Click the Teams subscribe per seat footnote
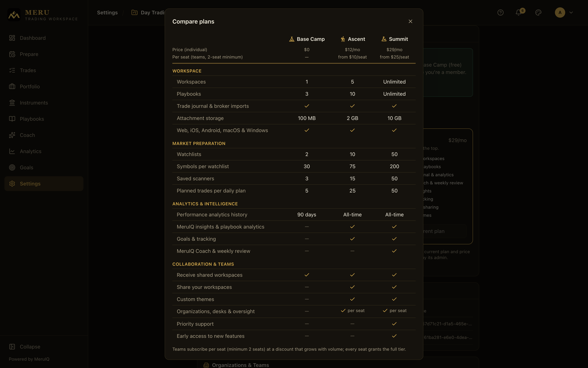This screenshot has width=588, height=368. coord(289,349)
